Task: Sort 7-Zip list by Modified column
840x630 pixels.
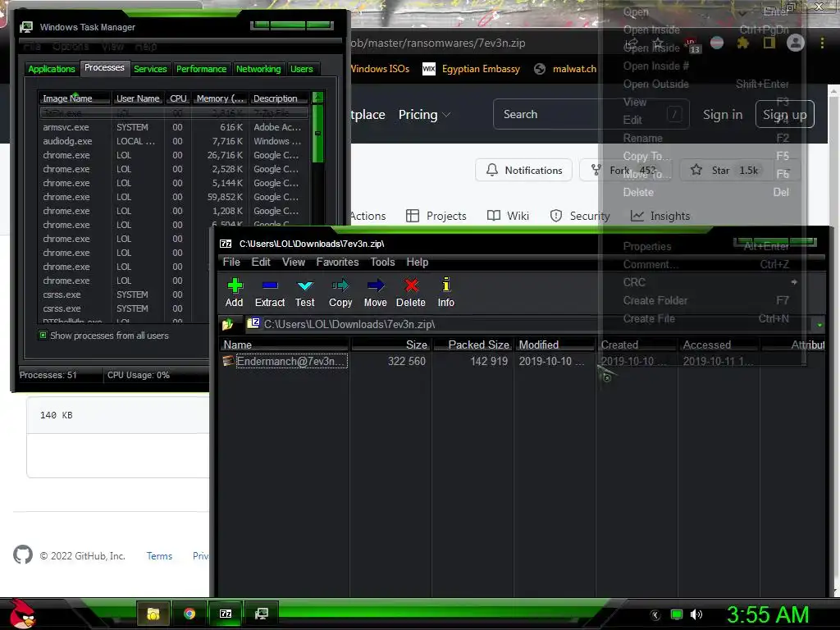Action: click(x=554, y=345)
